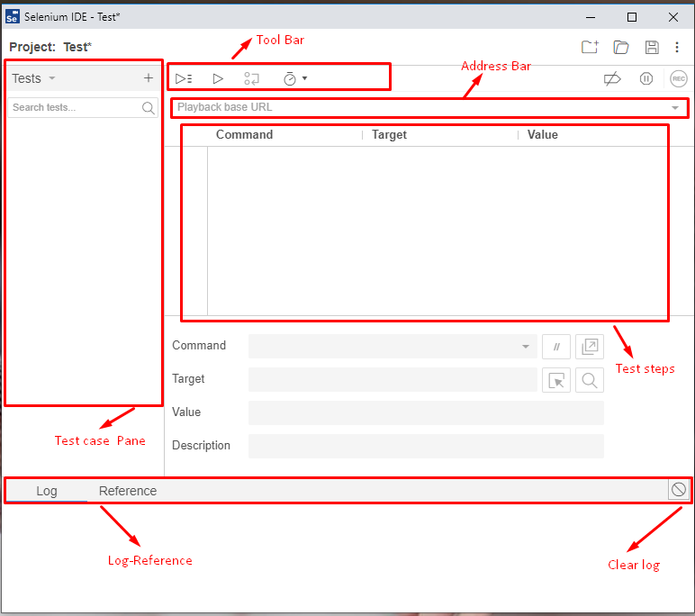Click the Target column header

click(389, 135)
